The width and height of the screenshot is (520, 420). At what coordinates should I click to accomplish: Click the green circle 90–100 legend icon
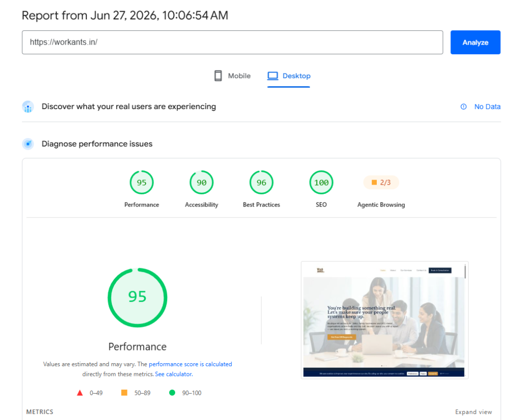[172, 393]
